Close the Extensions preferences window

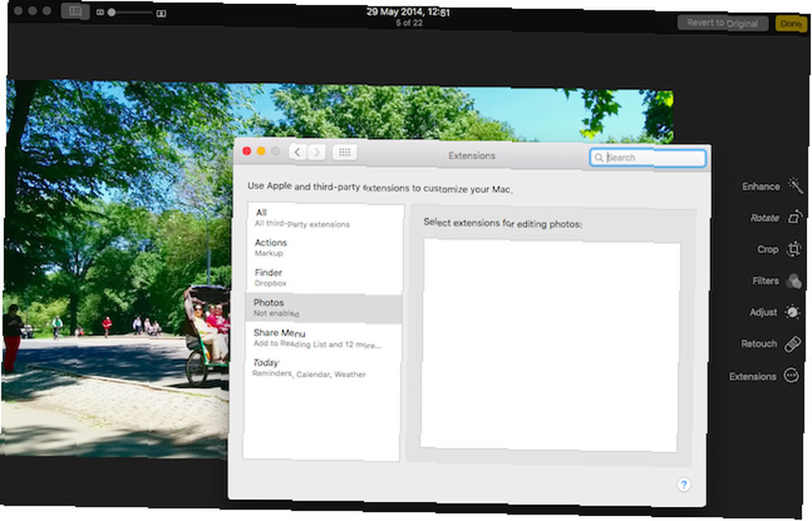click(x=247, y=151)
